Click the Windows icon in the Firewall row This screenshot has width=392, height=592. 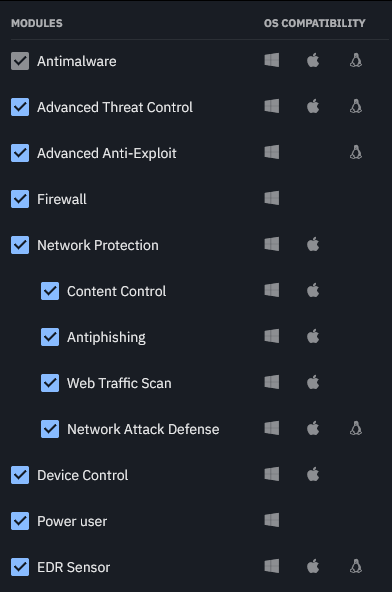pos(272,198)
